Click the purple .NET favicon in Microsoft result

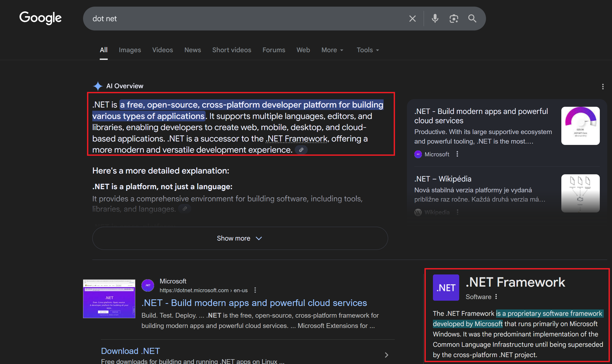pyautogui.click(x=148, y=285)
